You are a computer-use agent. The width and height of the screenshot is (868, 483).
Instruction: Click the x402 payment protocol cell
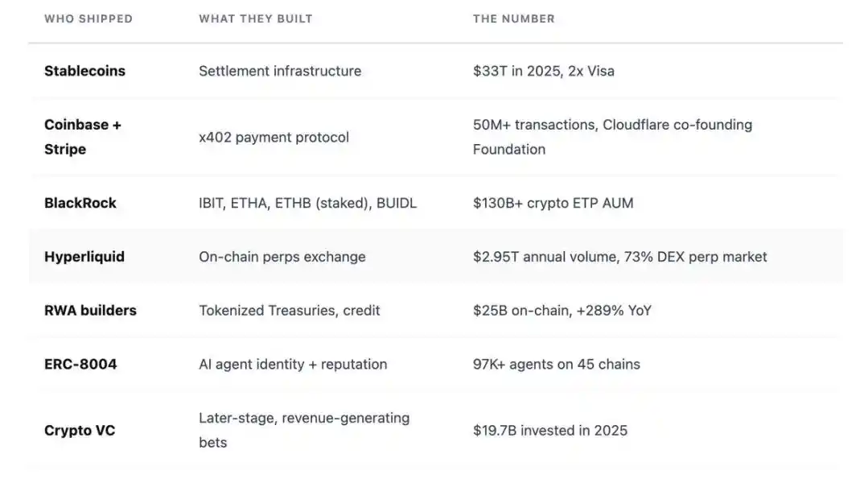click(x=274, y=138)
